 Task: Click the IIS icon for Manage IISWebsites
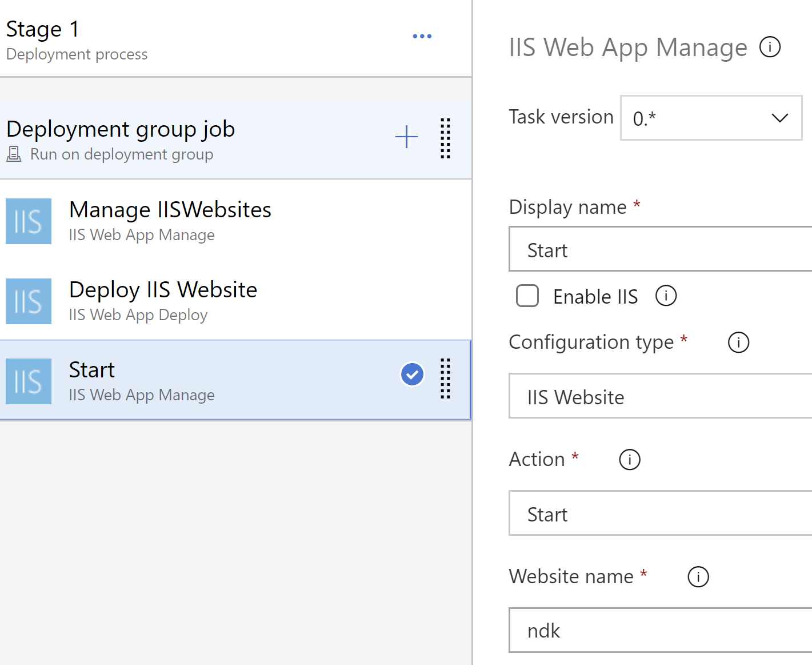click(x=29, y=221)
